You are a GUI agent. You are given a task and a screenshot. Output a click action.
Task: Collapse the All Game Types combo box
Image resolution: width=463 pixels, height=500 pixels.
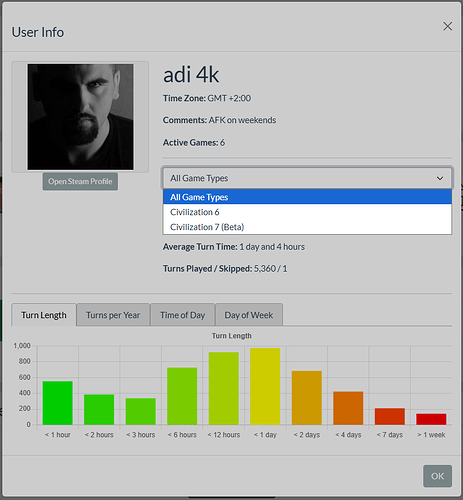[x=307, y=178]
